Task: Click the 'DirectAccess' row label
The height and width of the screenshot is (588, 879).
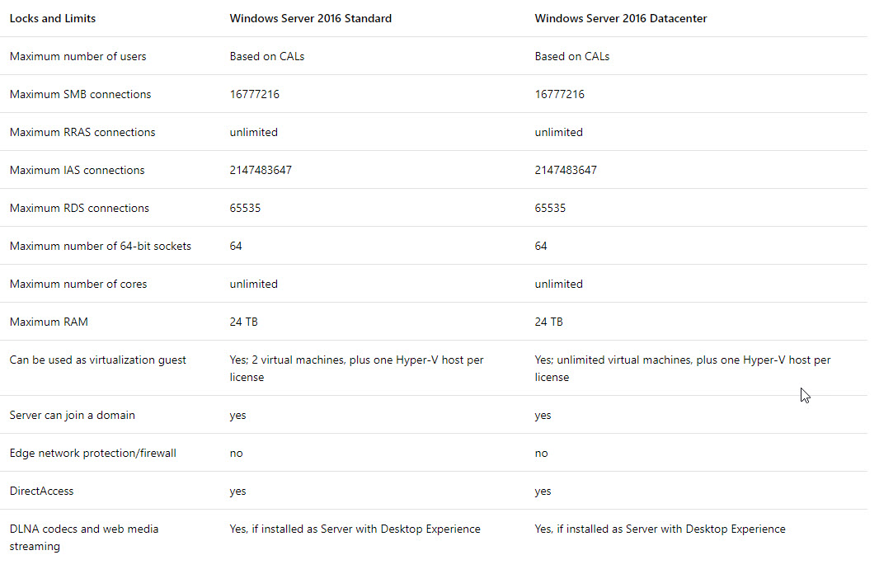Action: pos(41,491)
